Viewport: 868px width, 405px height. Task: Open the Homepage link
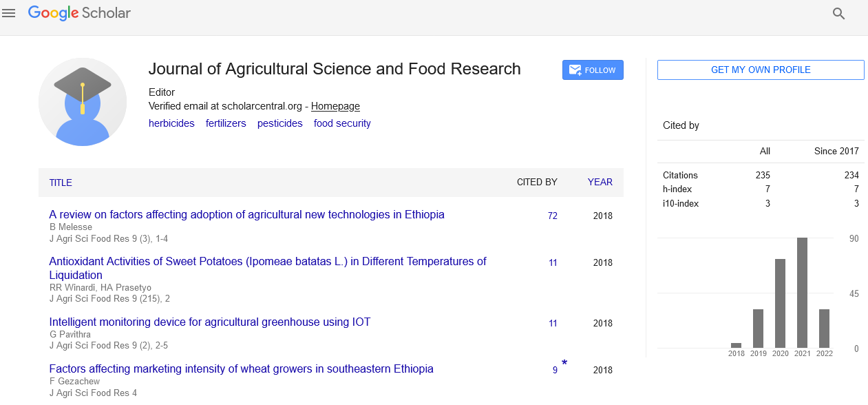point(335,106)
